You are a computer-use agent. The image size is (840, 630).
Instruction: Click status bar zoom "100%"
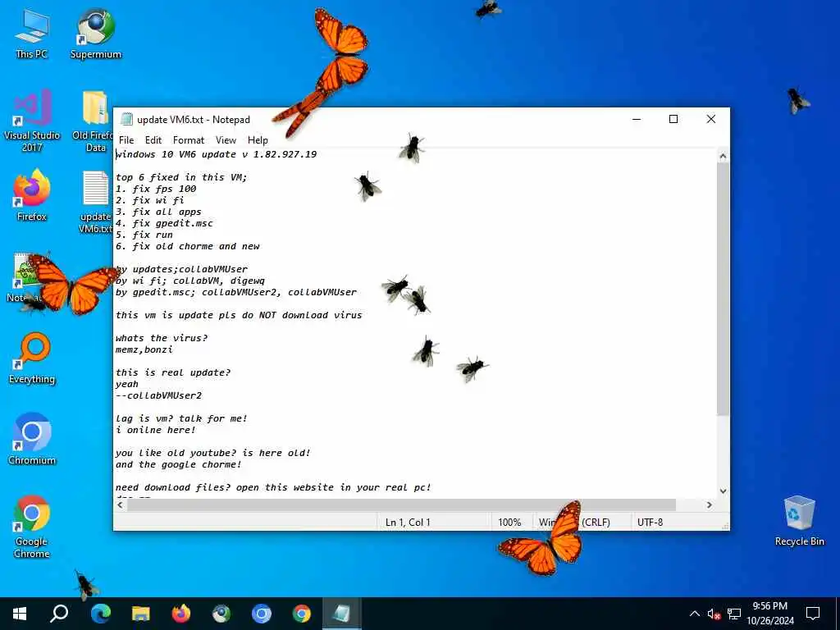[509, 522]
